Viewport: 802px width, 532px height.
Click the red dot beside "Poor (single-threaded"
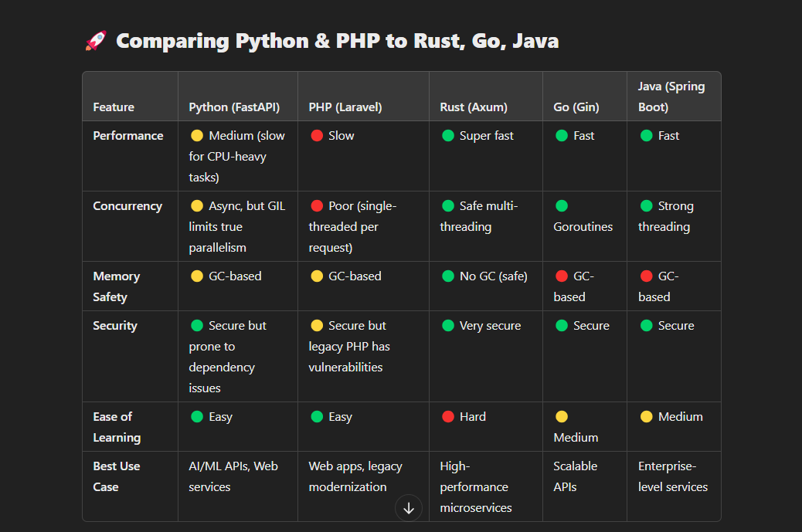point(317,206)
